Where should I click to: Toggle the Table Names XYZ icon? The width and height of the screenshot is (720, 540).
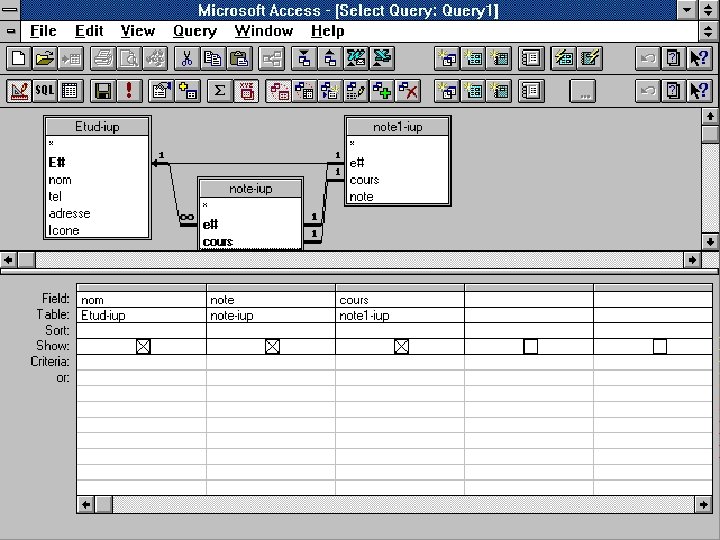pyautogui.click(x=246, y=90)
